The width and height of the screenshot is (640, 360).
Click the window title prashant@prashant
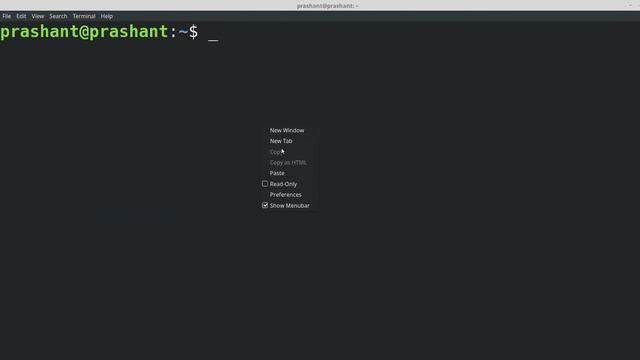point(328,6)
